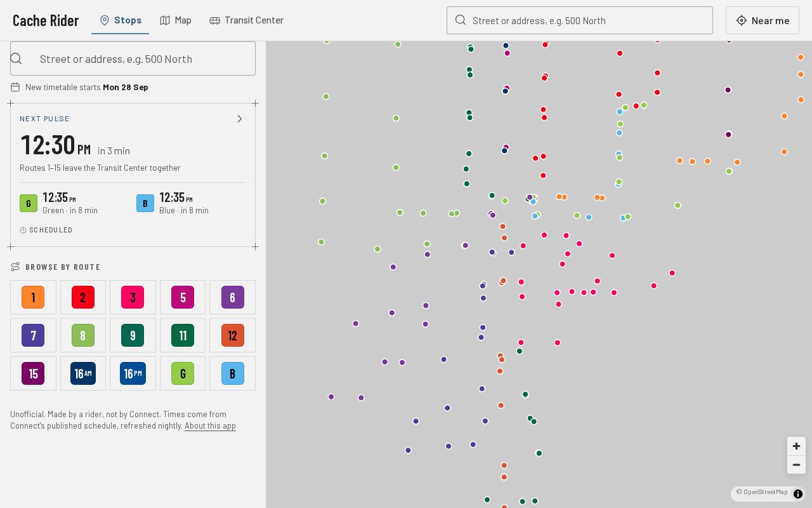Open the About this app link
Image resolution: width=812 pixels, height=508 pixels.
[x=210, y=426]
